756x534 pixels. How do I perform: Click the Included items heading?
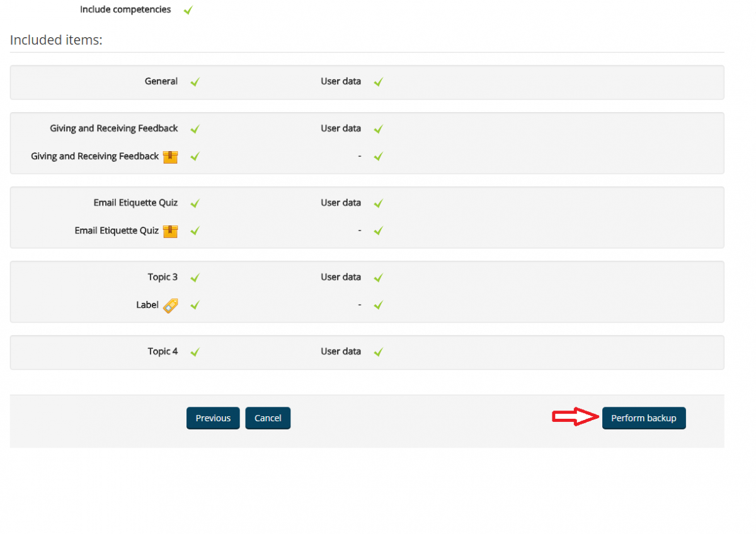tap(56, 40)
